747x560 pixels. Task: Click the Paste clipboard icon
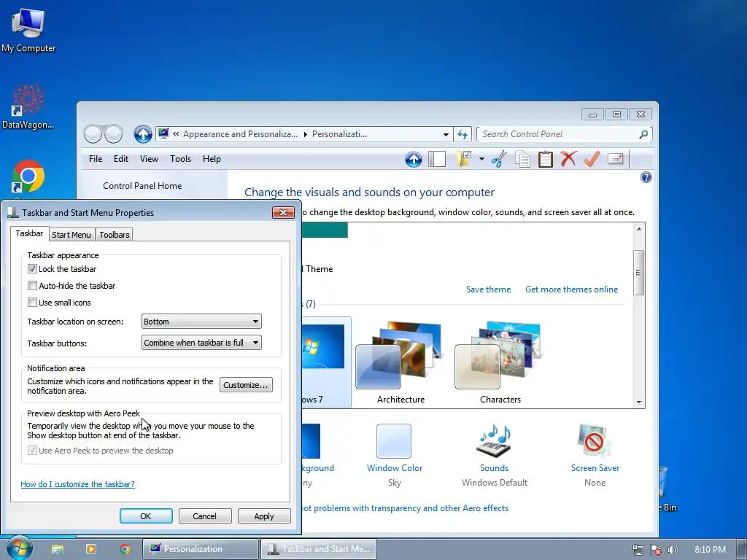pyautogui.click(x=546, y=159)
